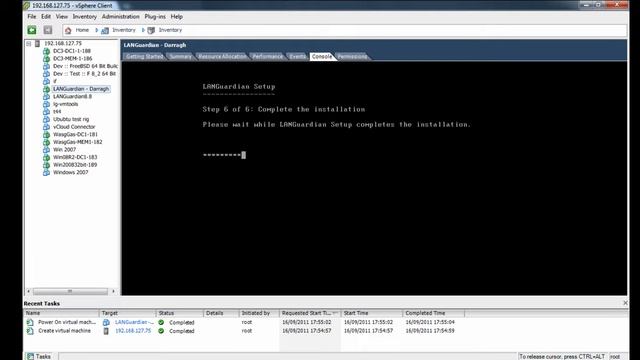Viewport: 640px width, 360px height.
Task: Click the VM icon for lg-vmtools
Action: click(x=47, y=104)
